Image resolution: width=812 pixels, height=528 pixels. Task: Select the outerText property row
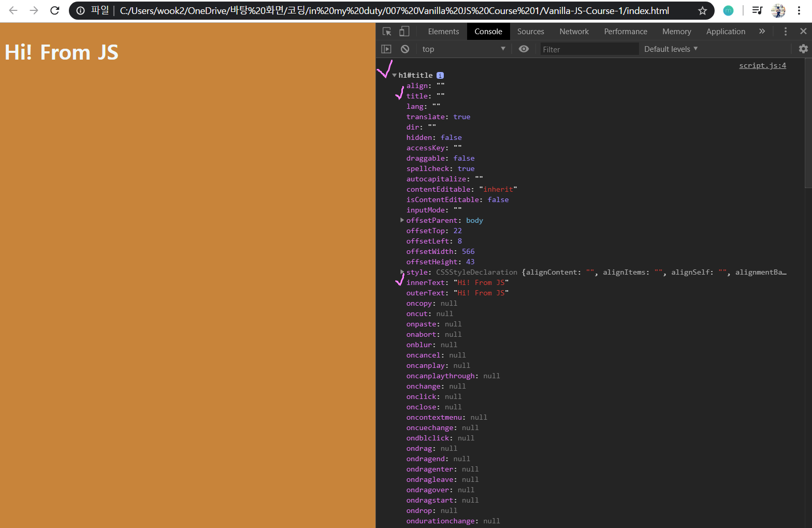(x=457, y=293)
